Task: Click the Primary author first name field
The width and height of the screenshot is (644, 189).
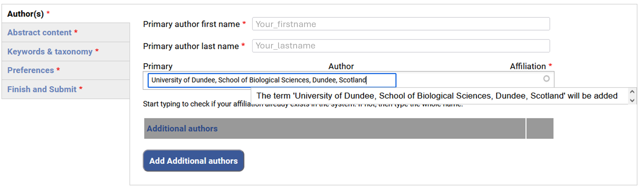Action: tap(401, 24)
